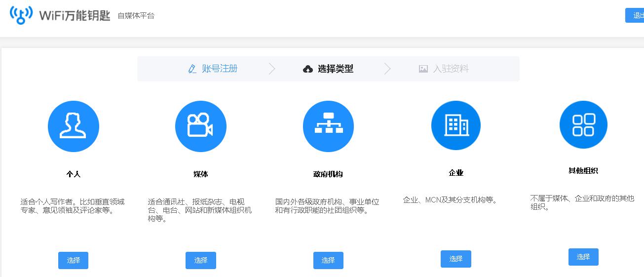Click the 媒体 video camera icon

200,126
